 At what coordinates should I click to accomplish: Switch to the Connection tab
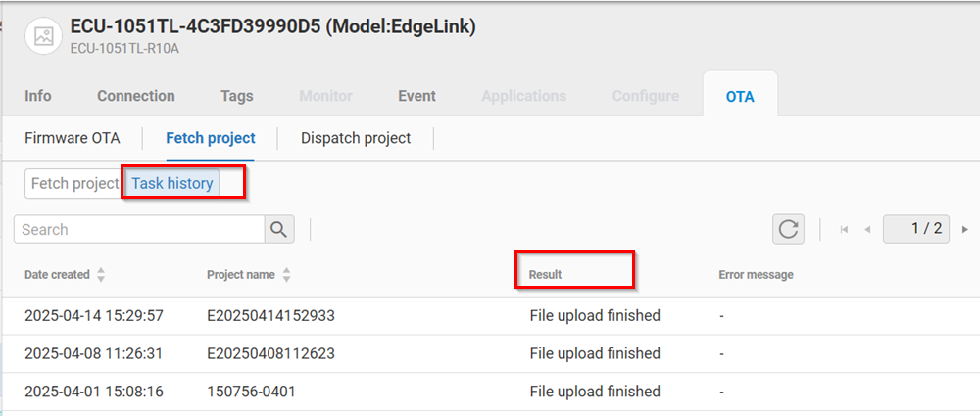136,96
